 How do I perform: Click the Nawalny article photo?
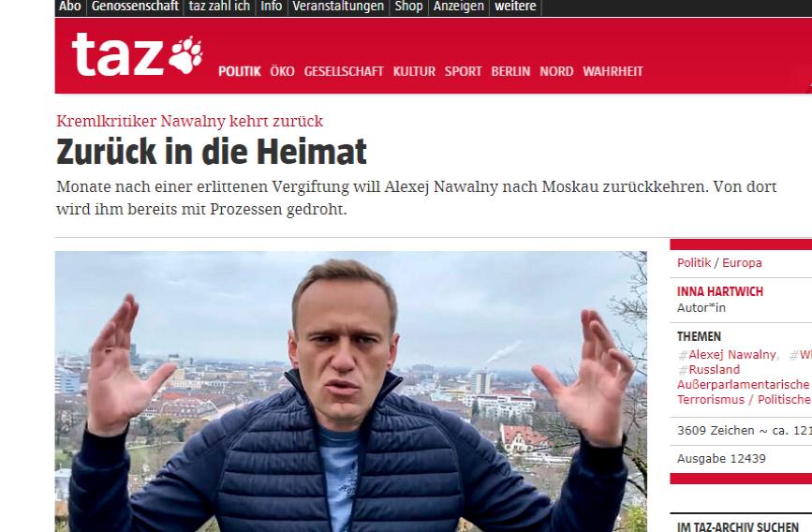click(x=350, y=392)
